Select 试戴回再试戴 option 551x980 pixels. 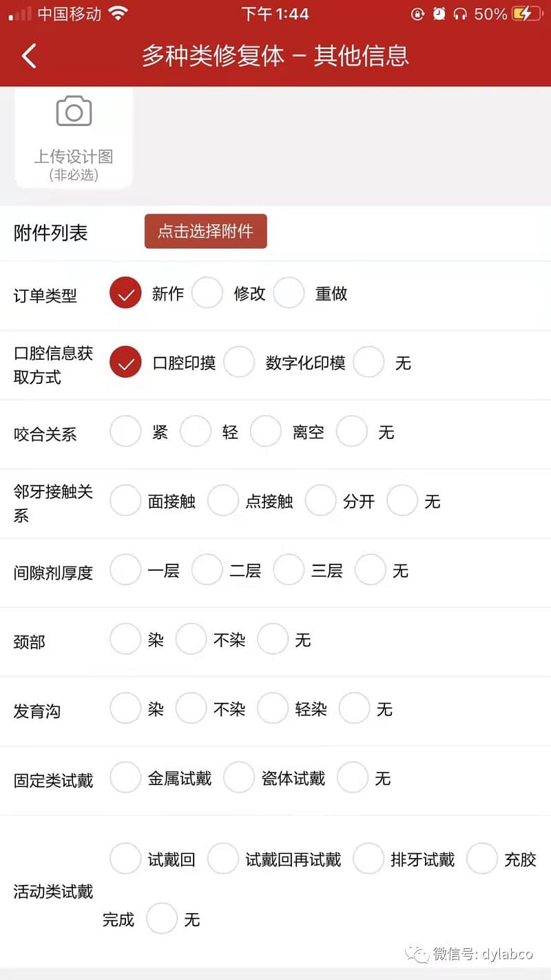[x=223, y=859]
